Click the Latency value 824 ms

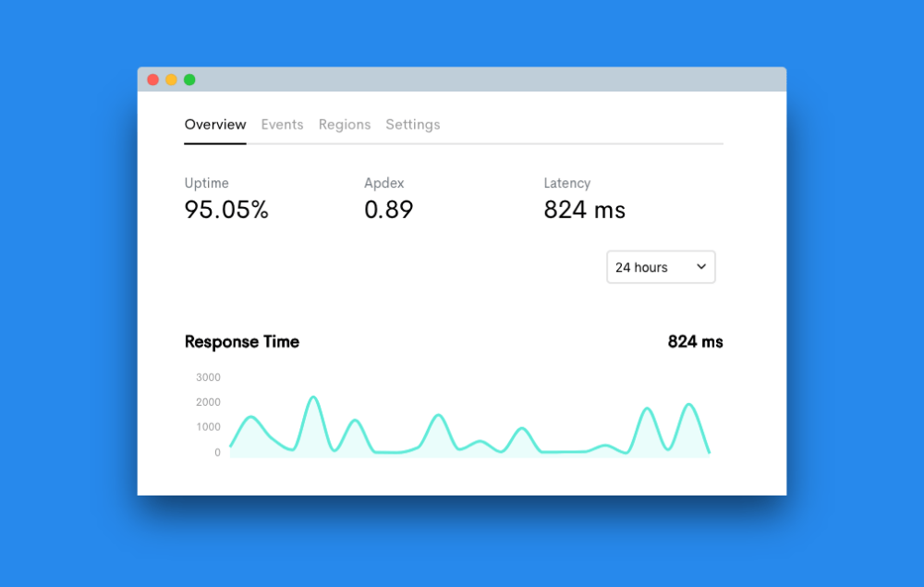tap(585, 210)
